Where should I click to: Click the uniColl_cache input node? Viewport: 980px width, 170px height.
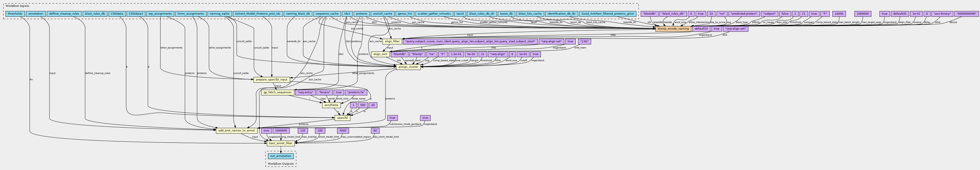[382, 14]
